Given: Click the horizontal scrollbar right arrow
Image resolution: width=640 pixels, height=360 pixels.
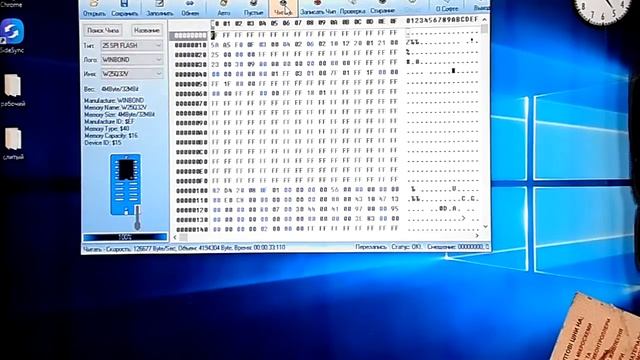Looking at the screenshot, I should (477, 236).
